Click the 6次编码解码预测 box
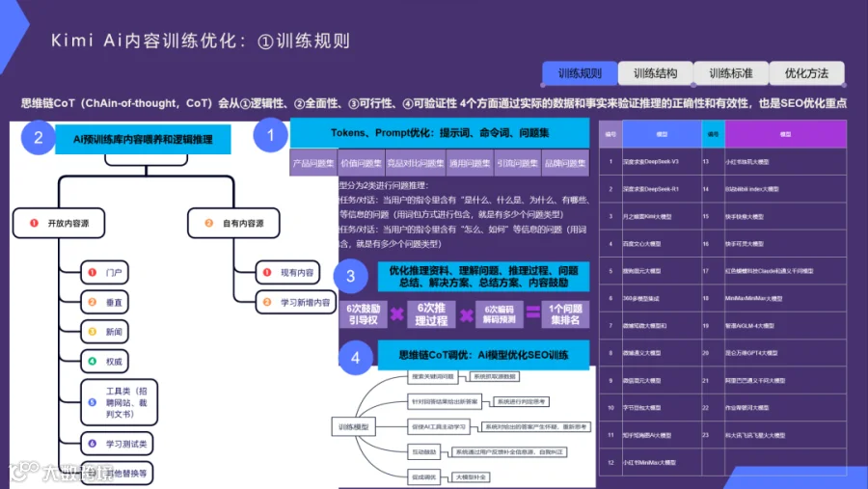The image size is (868, 489). coord(500,314)
